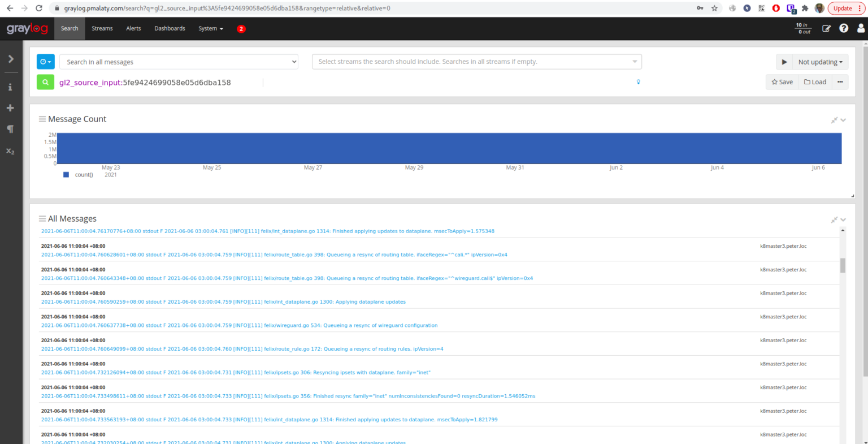This screenshot has width=868, height=444.
Task: Click the search description info icon in sidebar
Action: pos(10,87)
